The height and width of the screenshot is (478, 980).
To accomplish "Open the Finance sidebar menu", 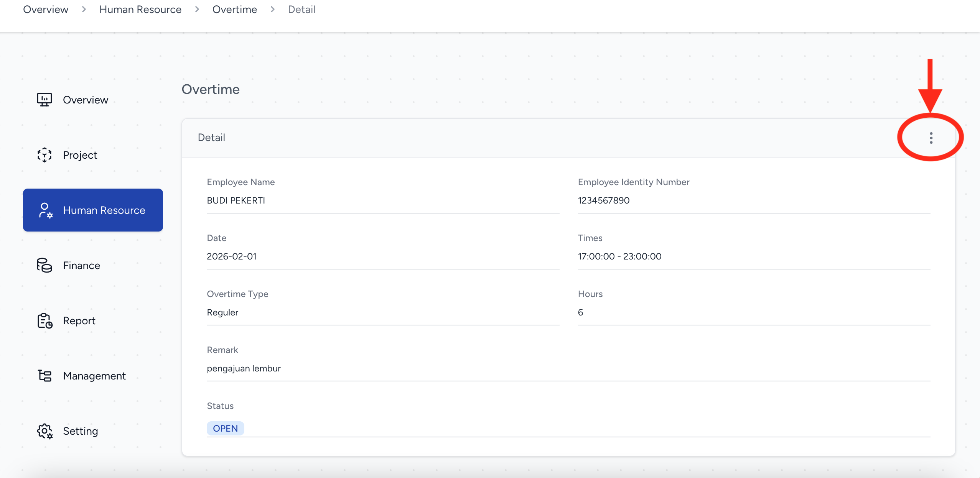I will [81, 265].
